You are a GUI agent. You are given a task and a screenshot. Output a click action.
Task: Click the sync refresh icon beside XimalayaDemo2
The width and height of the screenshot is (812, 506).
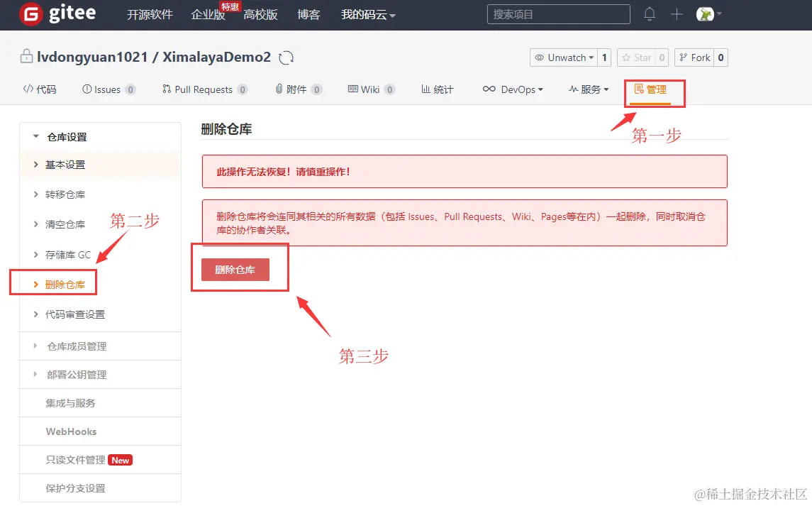coord(286,57)
